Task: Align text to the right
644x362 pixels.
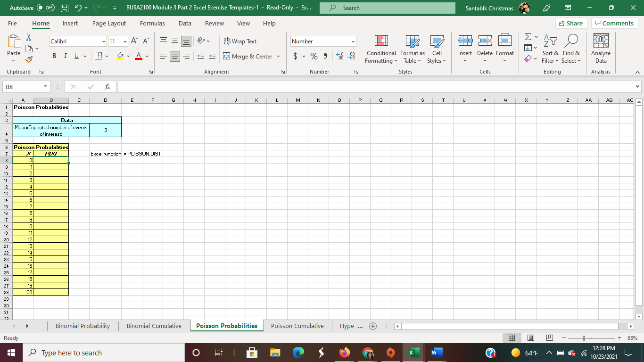Action: 186,57
